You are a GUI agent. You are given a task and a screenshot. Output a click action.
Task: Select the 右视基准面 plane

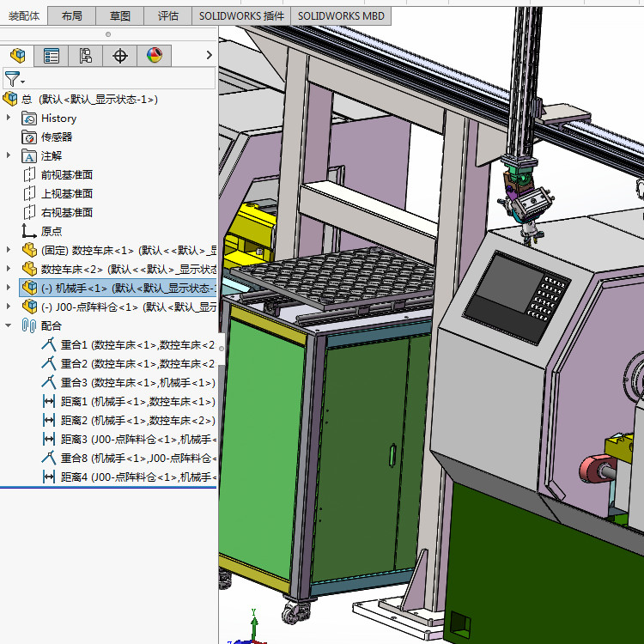(x=67, y=213)
